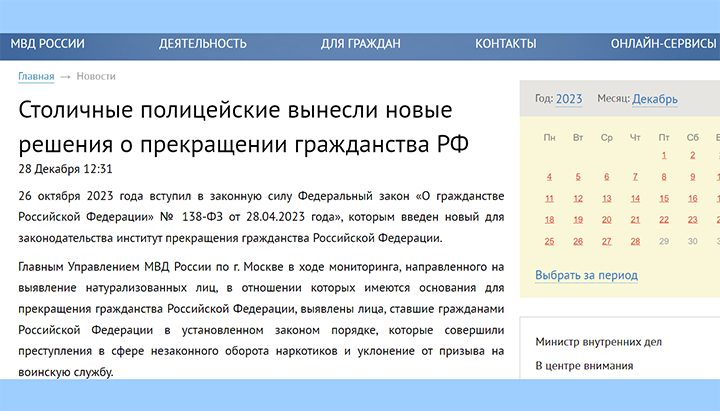Open the Контакты page
Image resolution: width=720 pixels, height=411 pixels.
tap(505, 43)
